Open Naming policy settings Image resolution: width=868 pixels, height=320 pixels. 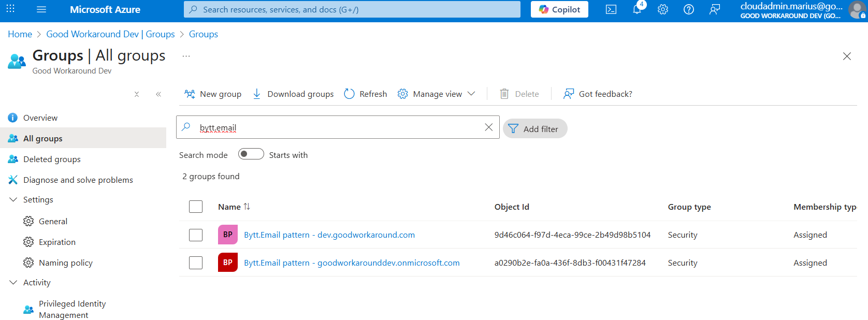[x=65, y=263]
